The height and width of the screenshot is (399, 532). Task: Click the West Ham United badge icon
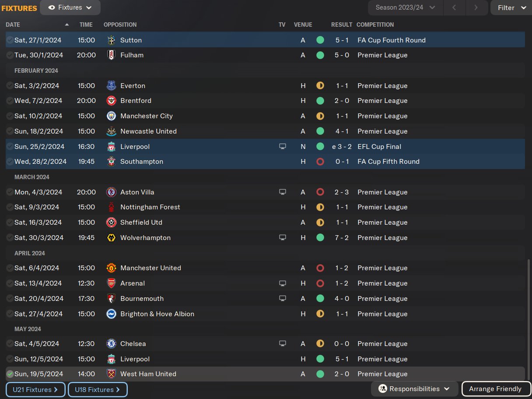coord(111,374)
